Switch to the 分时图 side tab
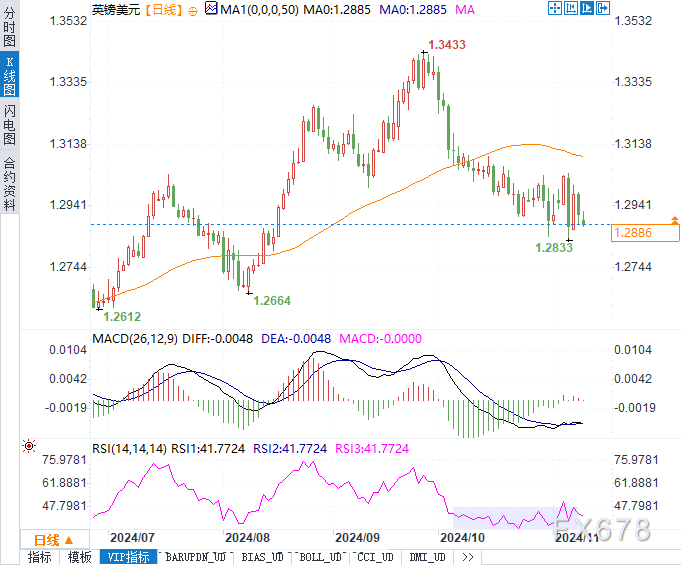 [x=10, y=27]
